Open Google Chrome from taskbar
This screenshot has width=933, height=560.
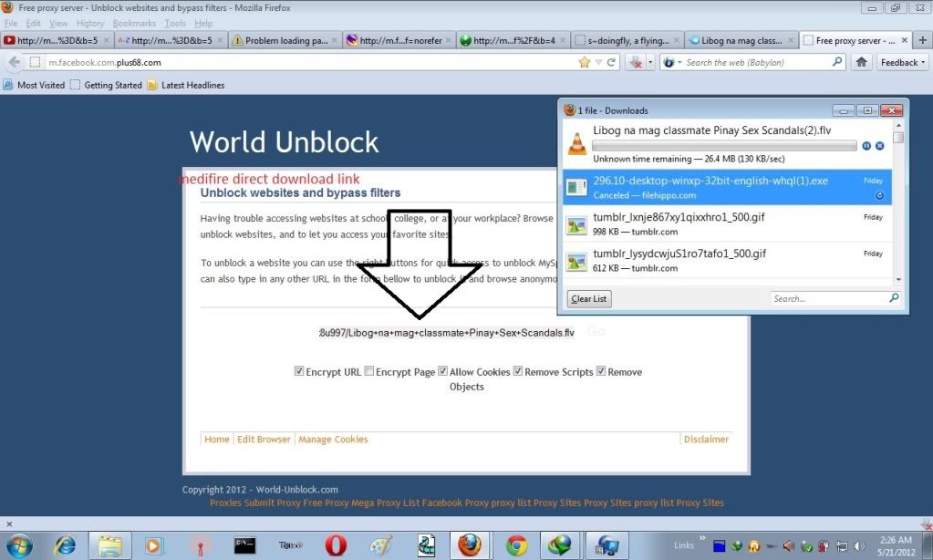[x=516, y=545]
